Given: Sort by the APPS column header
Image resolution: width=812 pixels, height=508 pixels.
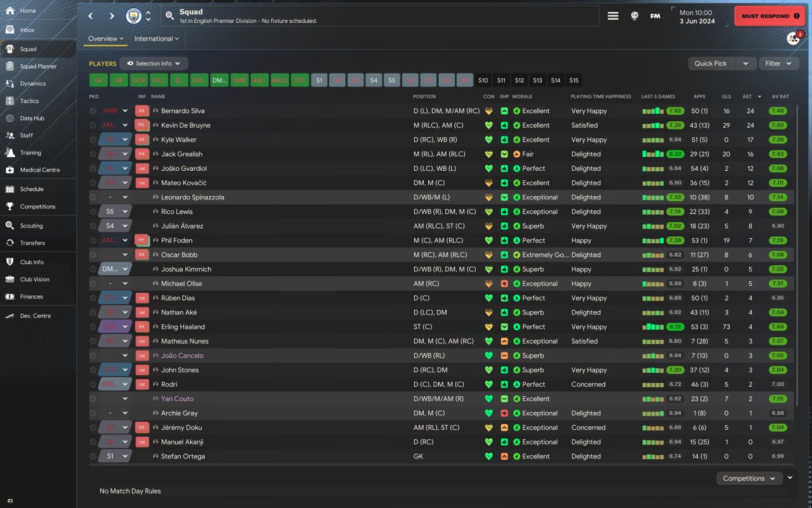Looking at the screenshot, I should click(x=700, y=97).
